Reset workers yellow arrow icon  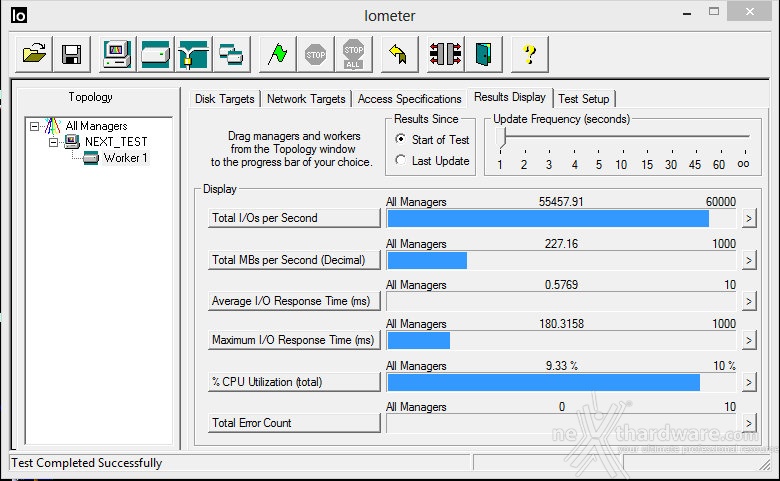coord(399,54)
